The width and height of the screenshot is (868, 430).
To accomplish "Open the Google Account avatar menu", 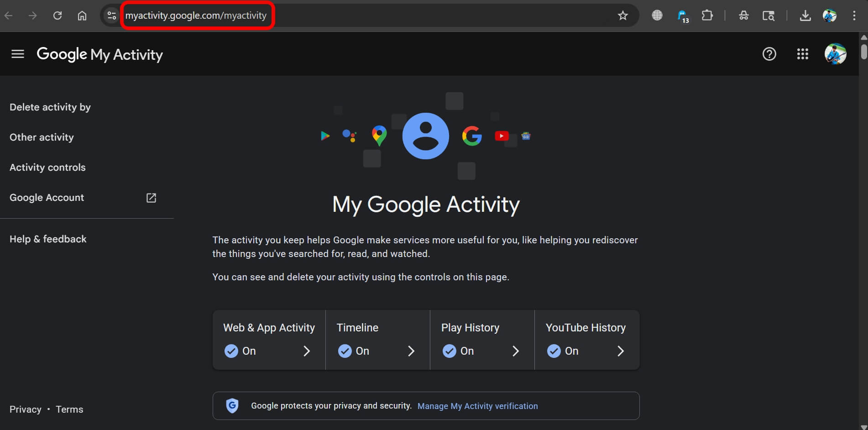I will [x=836, y=54].
